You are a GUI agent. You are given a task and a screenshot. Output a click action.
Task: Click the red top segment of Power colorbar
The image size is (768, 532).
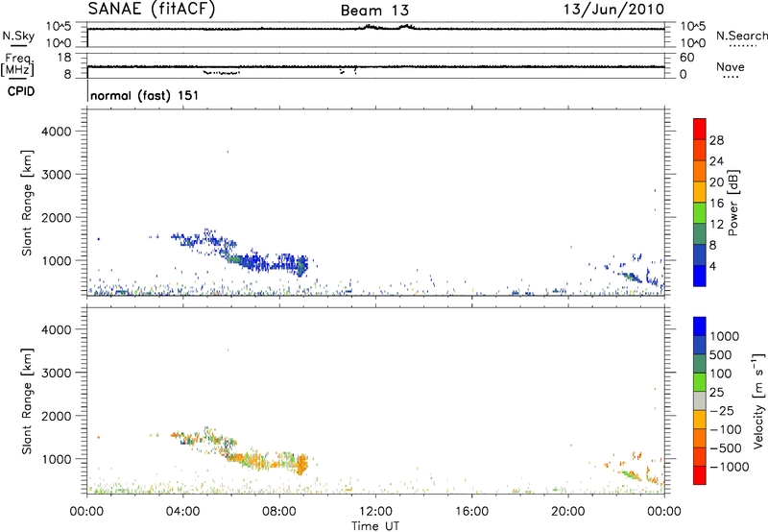(700, 129)
